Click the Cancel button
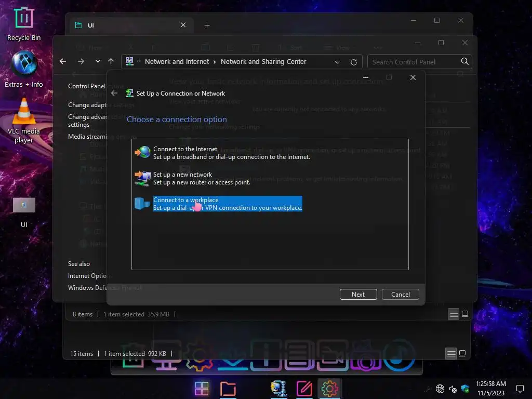Image resolution: width=532 pixels, height=399 pixels. tap(401, 294)
